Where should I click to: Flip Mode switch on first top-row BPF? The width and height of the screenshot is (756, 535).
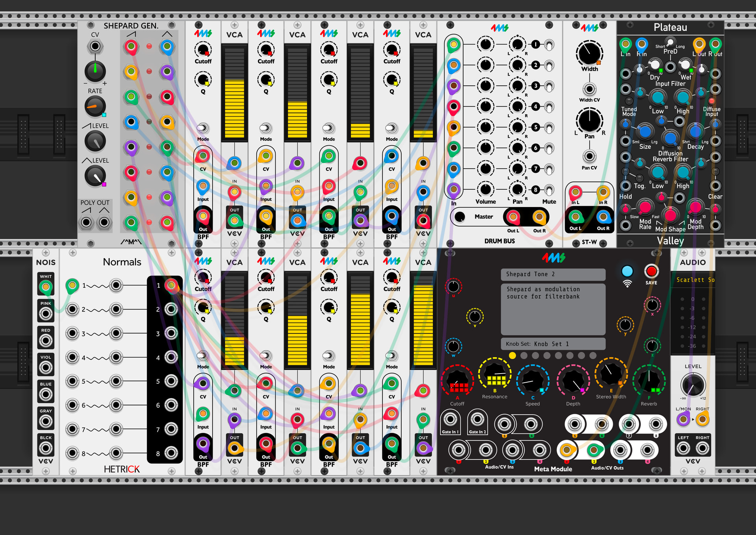tap(203, 128)
